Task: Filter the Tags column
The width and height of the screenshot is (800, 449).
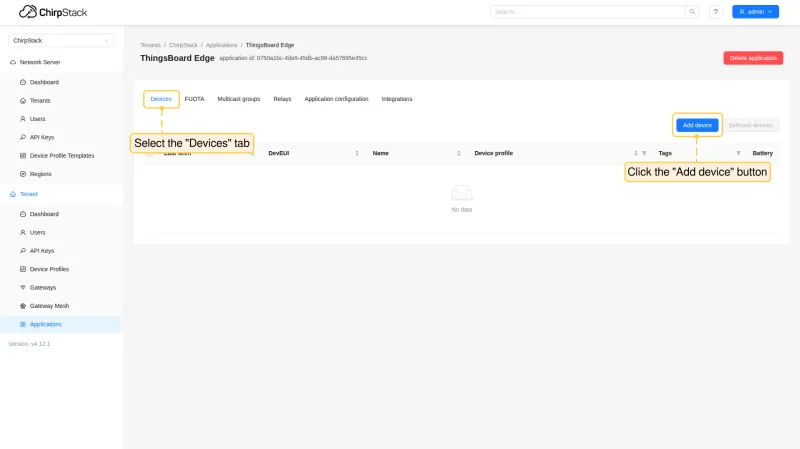Action: [x=738, y=153]
